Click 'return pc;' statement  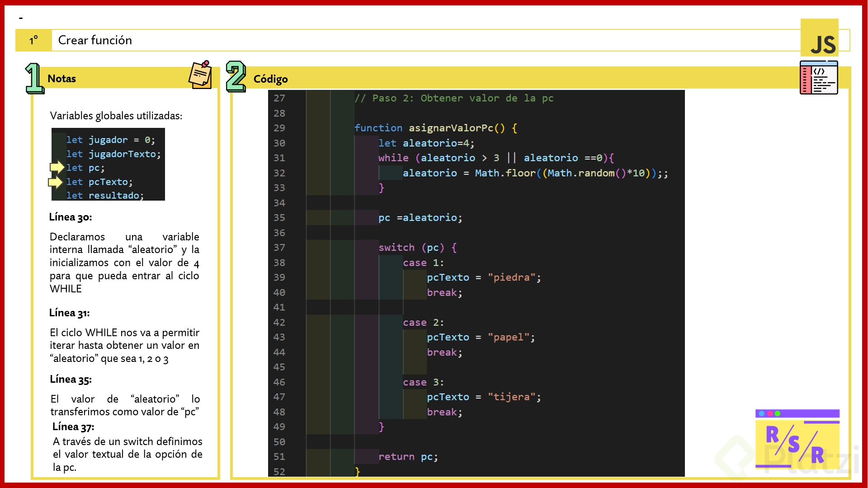408,457
